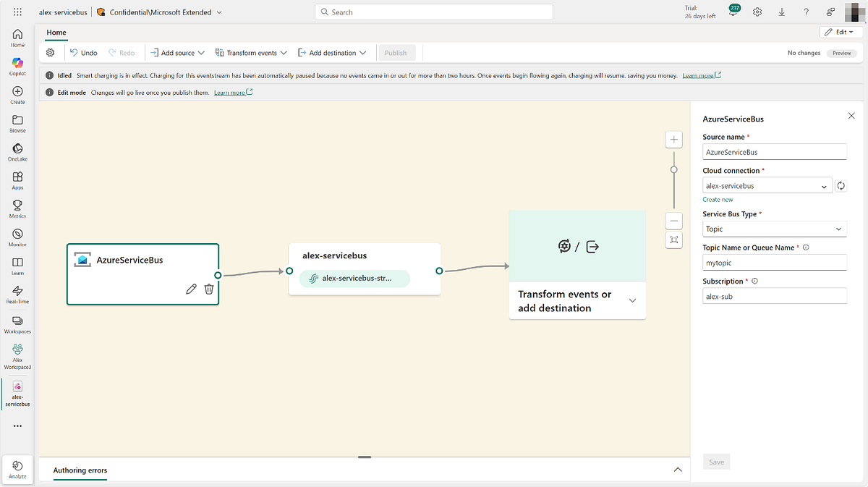868x487 pixels.
Task: Open eventstream settings gear in toolbar
Action: tap(50, 53)
